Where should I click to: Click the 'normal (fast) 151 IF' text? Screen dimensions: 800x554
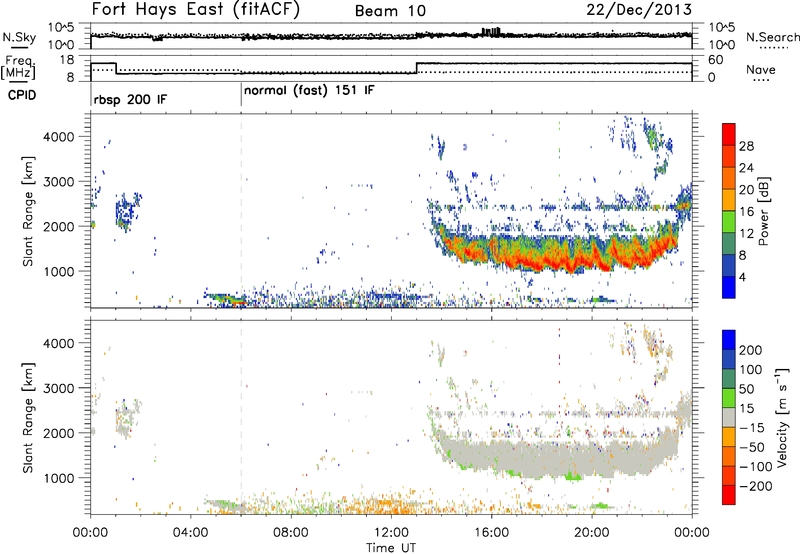pos(309,91)
